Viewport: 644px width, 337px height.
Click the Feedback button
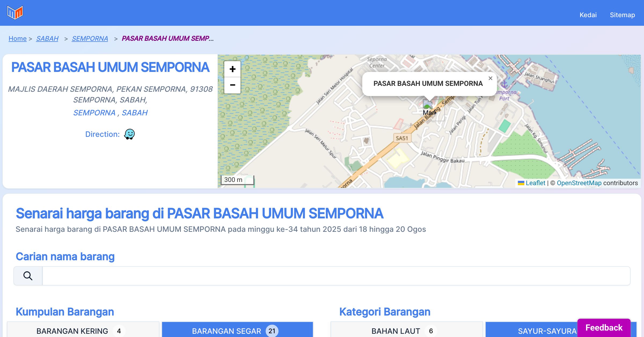(604, 328)
